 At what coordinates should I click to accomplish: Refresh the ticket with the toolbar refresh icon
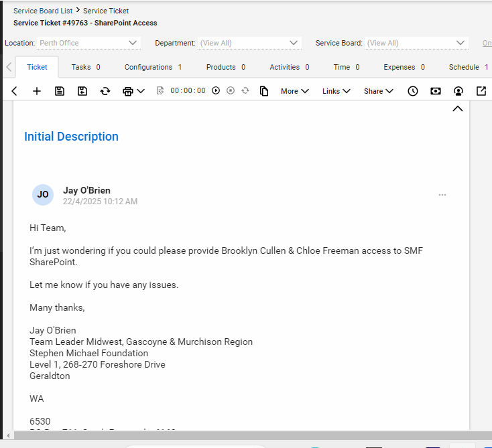(x=105, y=91)
